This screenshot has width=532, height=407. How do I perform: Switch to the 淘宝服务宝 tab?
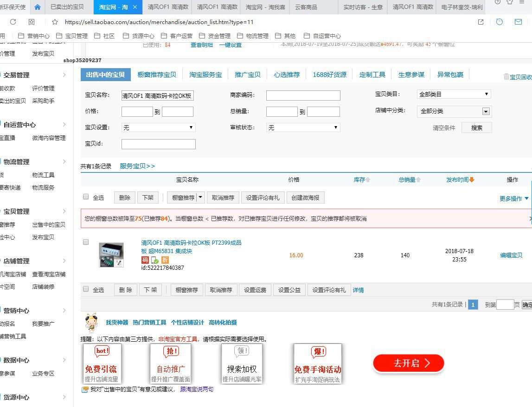205,75
